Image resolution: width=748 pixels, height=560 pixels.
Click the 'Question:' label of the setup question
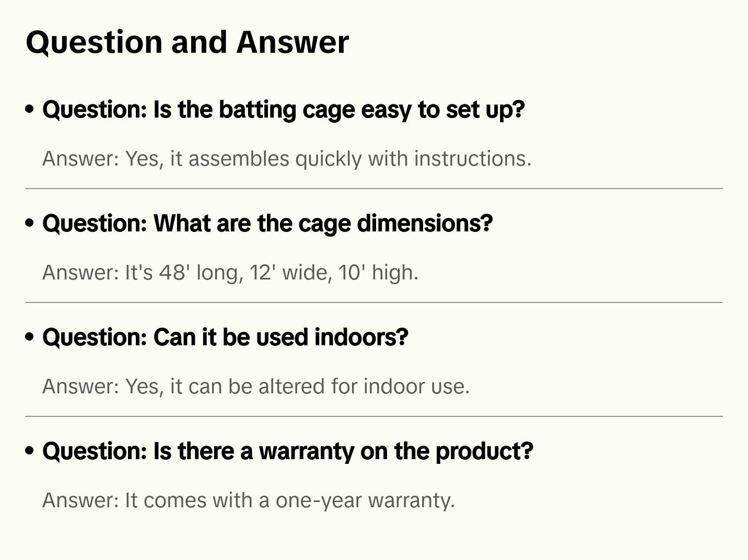click(95, 110)
